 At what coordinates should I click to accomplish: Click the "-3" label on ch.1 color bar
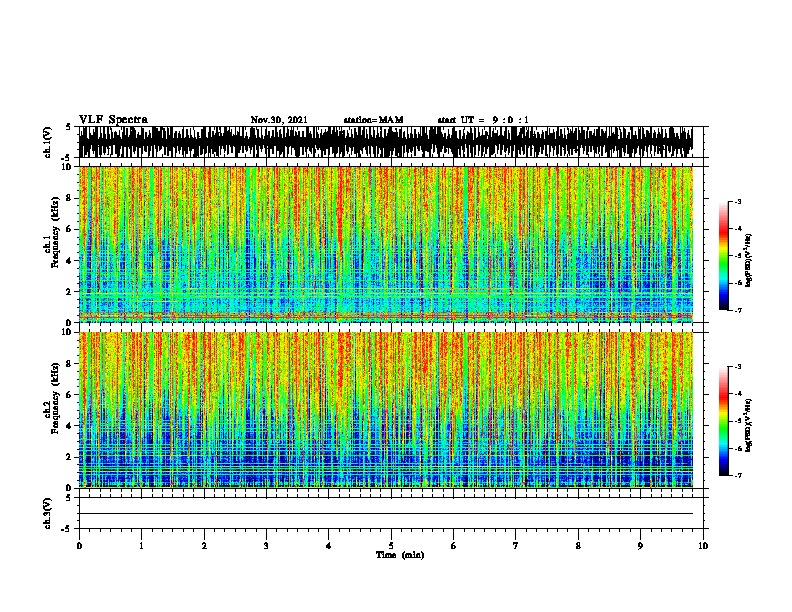pyautogui.click(x=738, y=201)
